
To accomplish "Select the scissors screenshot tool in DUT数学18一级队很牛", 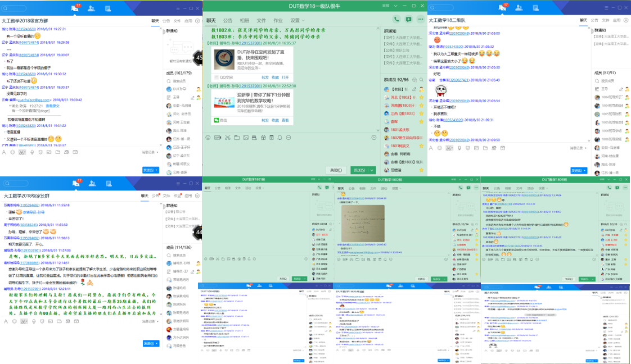I will (227, 138).
